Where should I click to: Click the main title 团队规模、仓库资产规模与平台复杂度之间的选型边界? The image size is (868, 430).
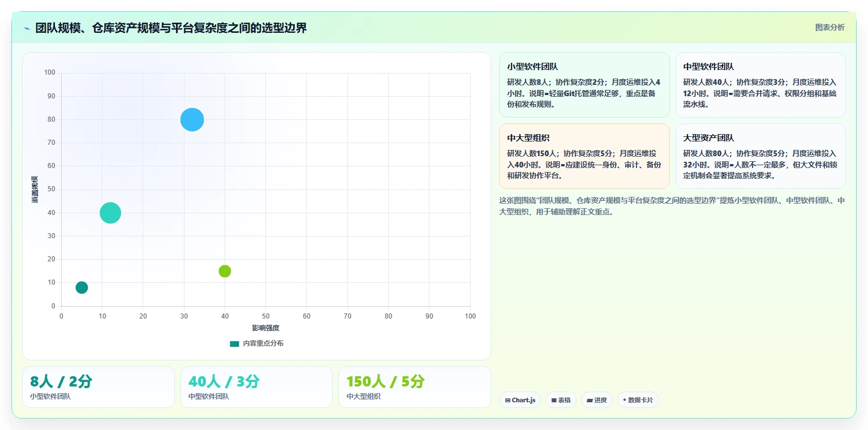[x=171, y=28]
